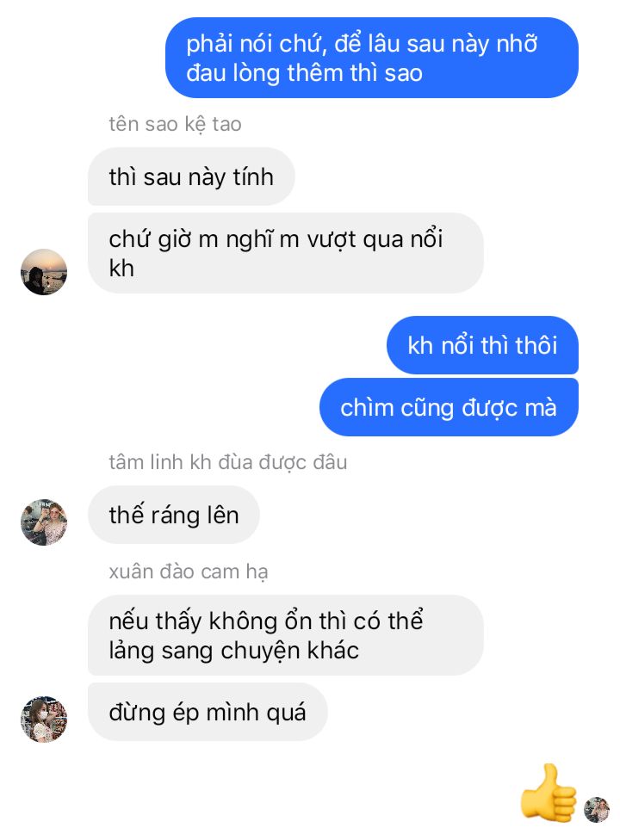Tap the text "lảng sang chuyện khác"
620x840 pixels.
[x=233, y=651]
